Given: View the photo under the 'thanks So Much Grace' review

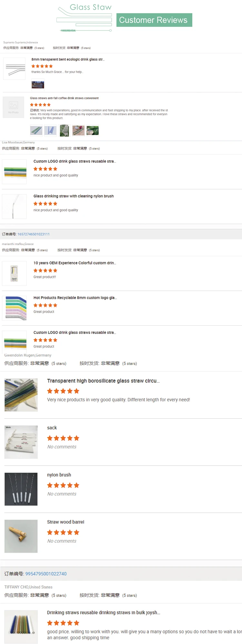Looking at the screenshot, I should pos(38,85).
